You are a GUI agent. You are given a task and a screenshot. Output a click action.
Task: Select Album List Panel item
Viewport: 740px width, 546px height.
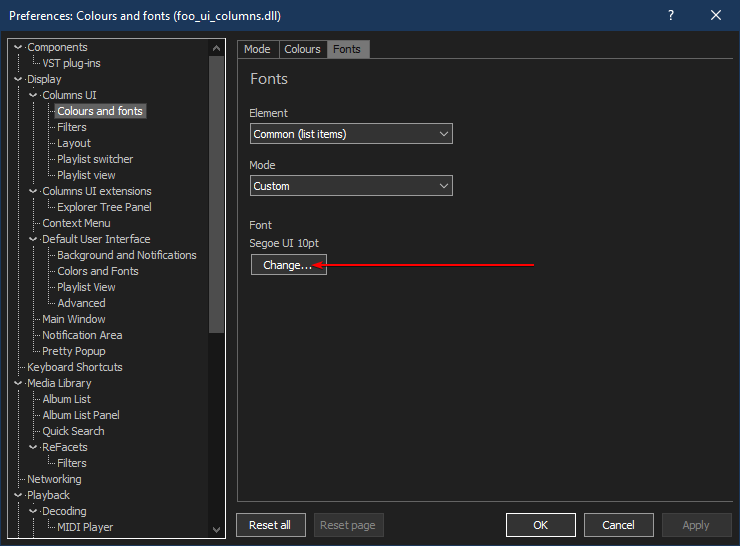[x=80, y=415]
